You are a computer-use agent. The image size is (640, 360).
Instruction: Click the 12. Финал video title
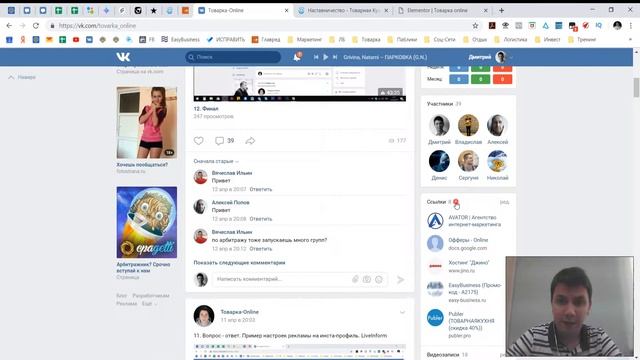pos(206,109)
